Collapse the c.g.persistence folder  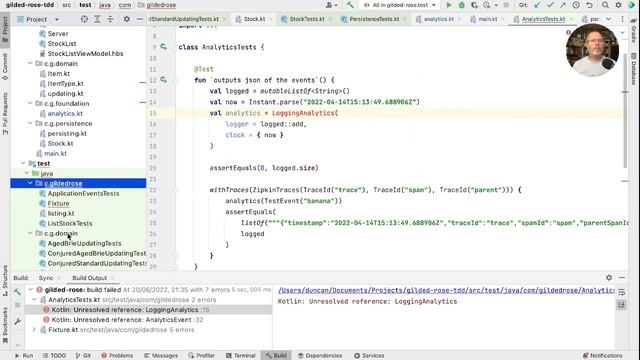pos(30,123)
